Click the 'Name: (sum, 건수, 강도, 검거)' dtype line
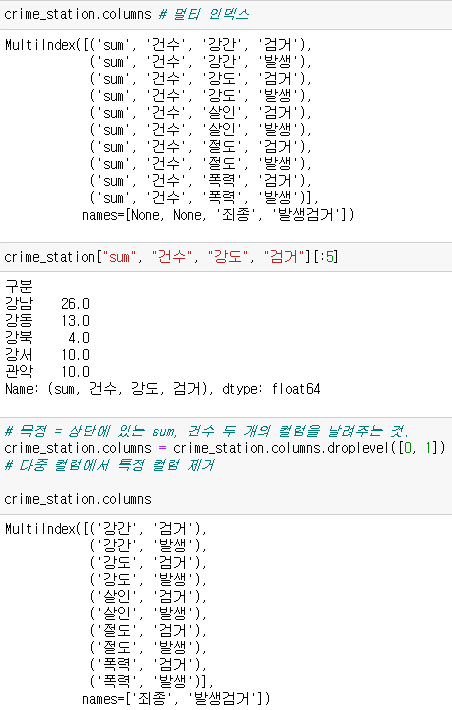The image size is (452, 710). coord(163,389)
